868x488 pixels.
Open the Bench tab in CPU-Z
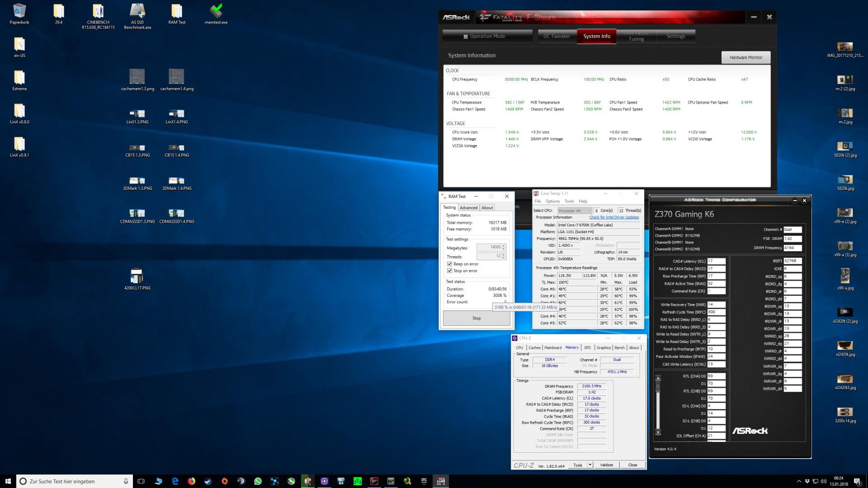tap(619, 347)
